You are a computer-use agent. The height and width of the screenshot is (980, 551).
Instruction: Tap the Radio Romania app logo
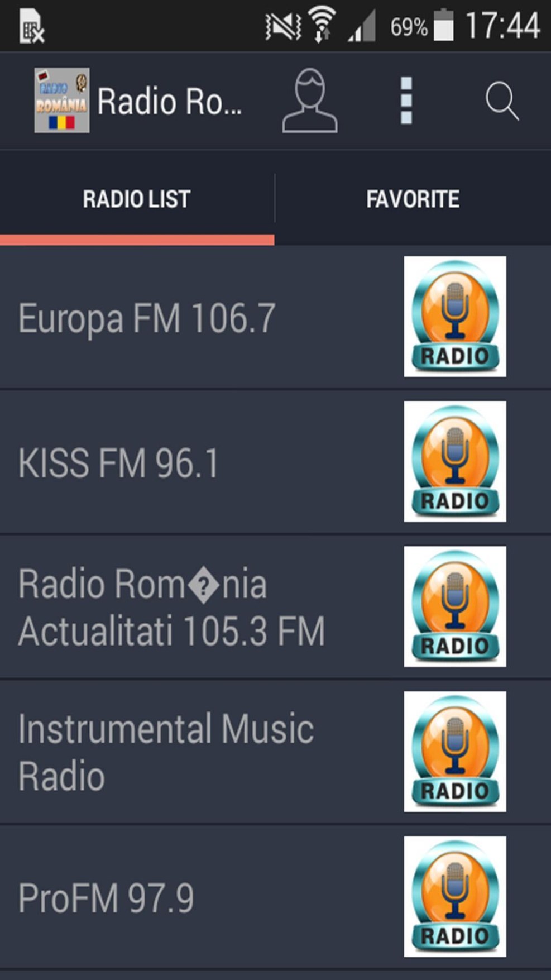[61, 101]
